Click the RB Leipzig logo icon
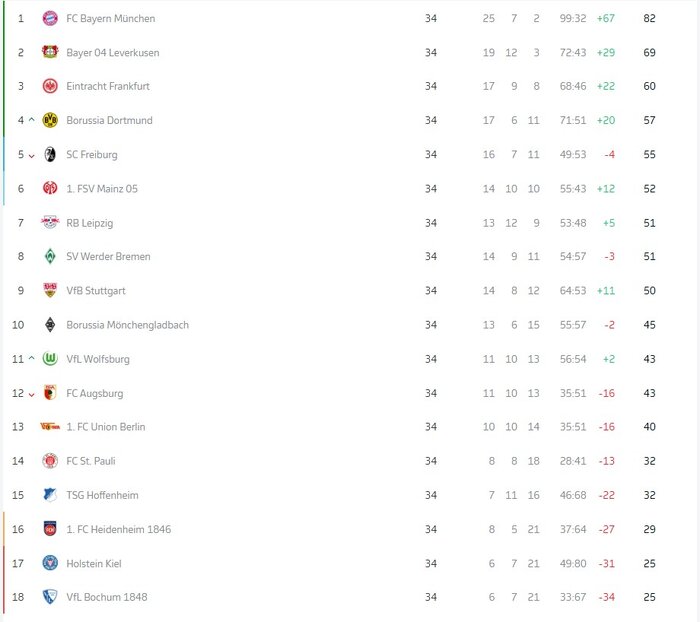Image resolution: width=700 pixels, height=622 pixels. (50, 223)
